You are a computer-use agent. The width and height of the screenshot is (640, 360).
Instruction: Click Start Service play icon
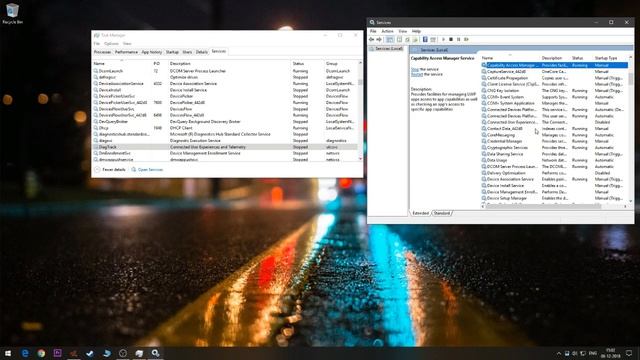[443, 40]
